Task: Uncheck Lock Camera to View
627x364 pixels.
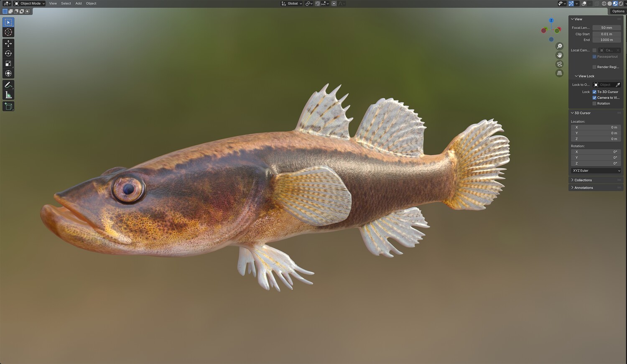Action: tap(594, 98)
